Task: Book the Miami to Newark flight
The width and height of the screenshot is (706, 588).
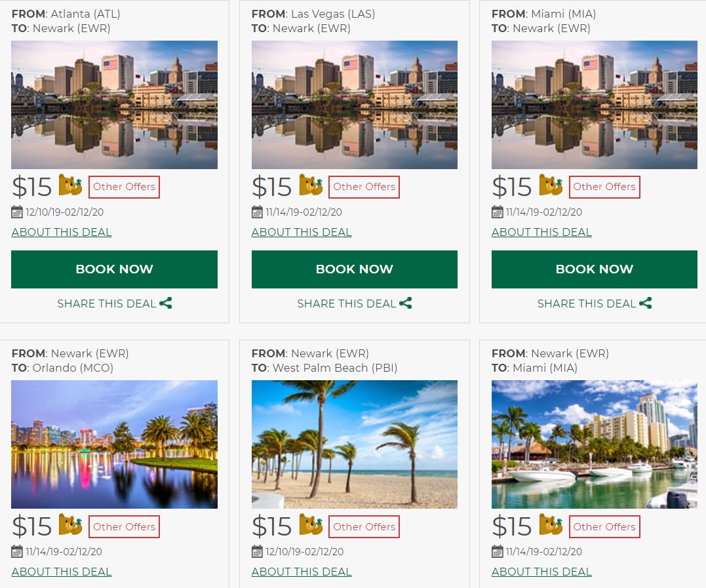Action: click(595, 269)
